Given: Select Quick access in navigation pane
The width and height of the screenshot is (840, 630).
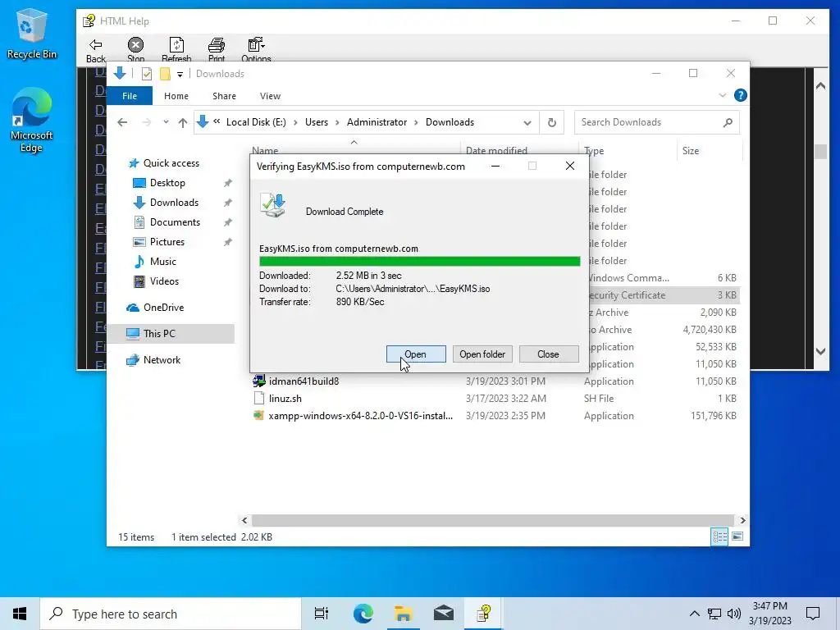Looking at the screenshot, I should 171,163.
